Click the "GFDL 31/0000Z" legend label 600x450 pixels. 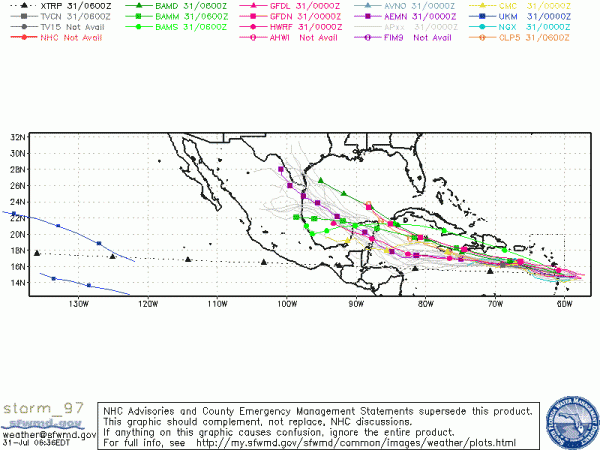coord(306,6)
